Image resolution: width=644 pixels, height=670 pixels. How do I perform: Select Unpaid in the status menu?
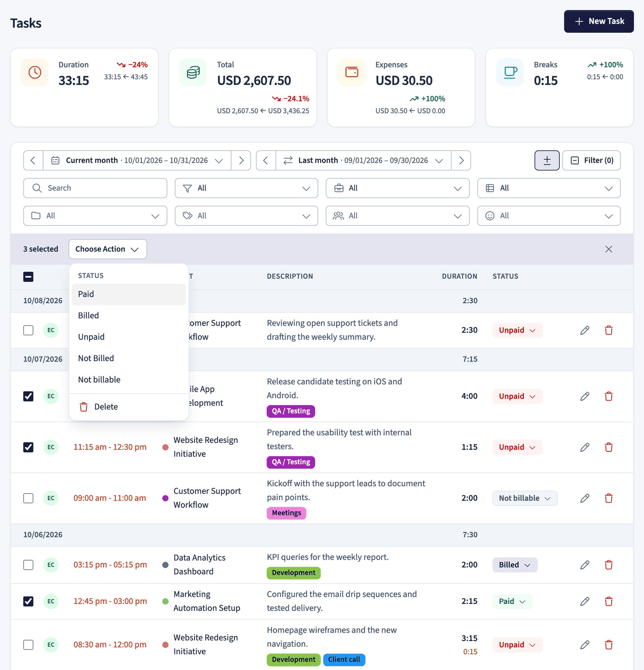tap(129, 337)
